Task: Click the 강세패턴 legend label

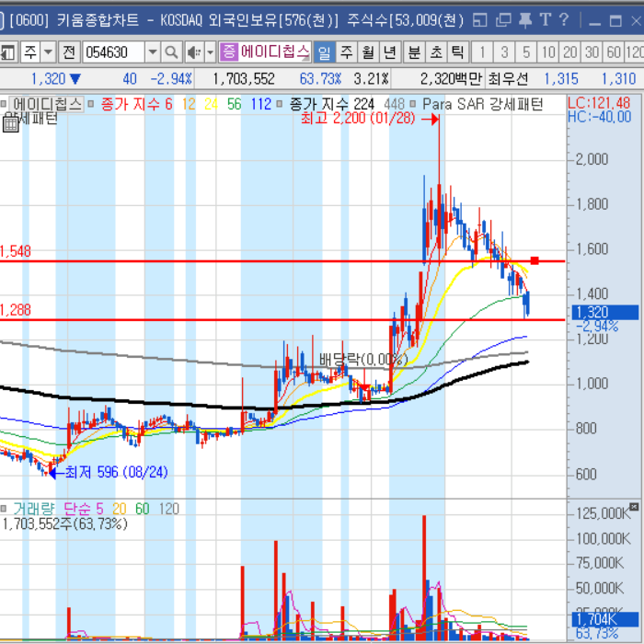Action: [516, 104]
